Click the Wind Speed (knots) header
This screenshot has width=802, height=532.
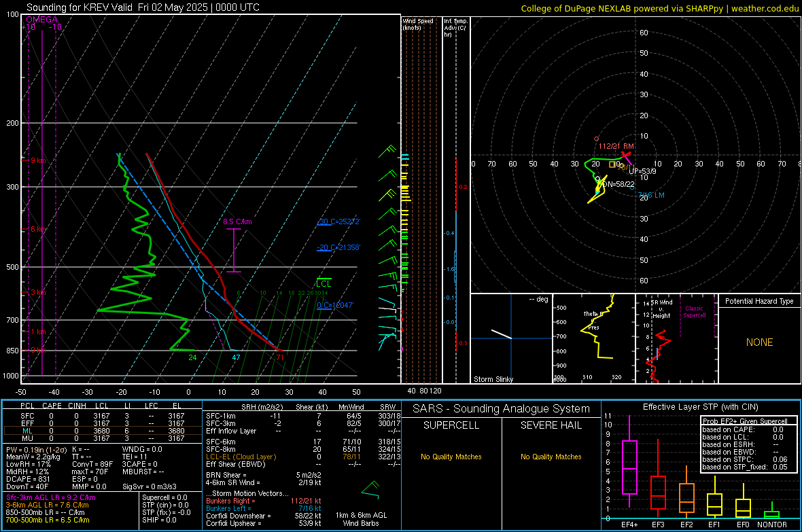417,24
